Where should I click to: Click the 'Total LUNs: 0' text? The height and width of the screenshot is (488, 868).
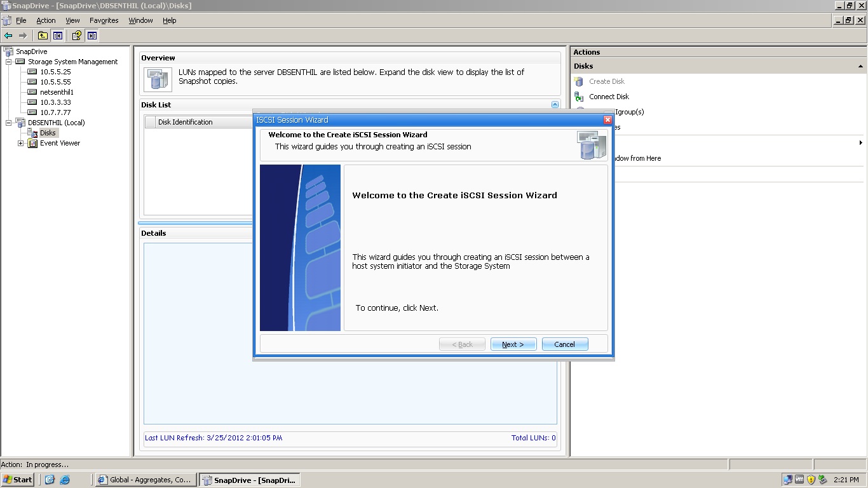(534, 438)
